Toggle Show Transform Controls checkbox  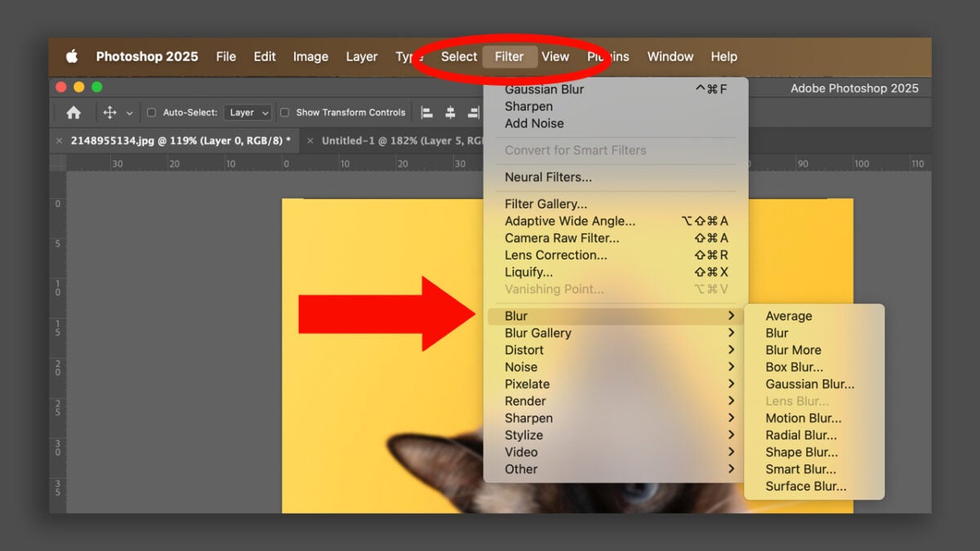pos(284,113)
